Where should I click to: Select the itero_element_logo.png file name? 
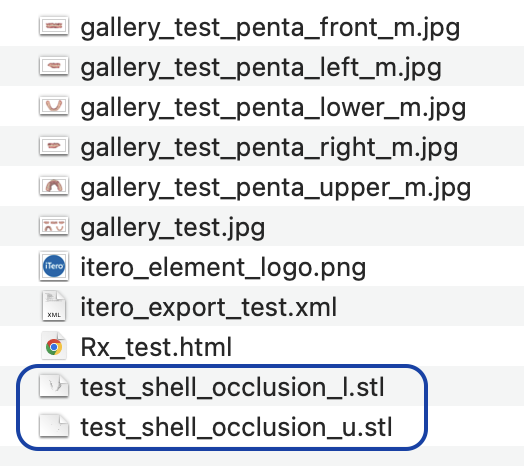(223, 269)
